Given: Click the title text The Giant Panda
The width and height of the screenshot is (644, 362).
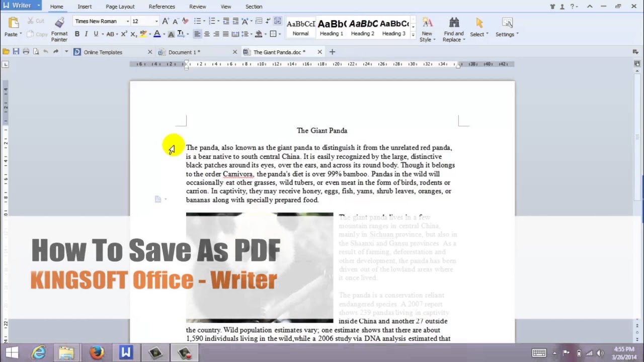Looking at the screenshot, I should tap(322, 131).
